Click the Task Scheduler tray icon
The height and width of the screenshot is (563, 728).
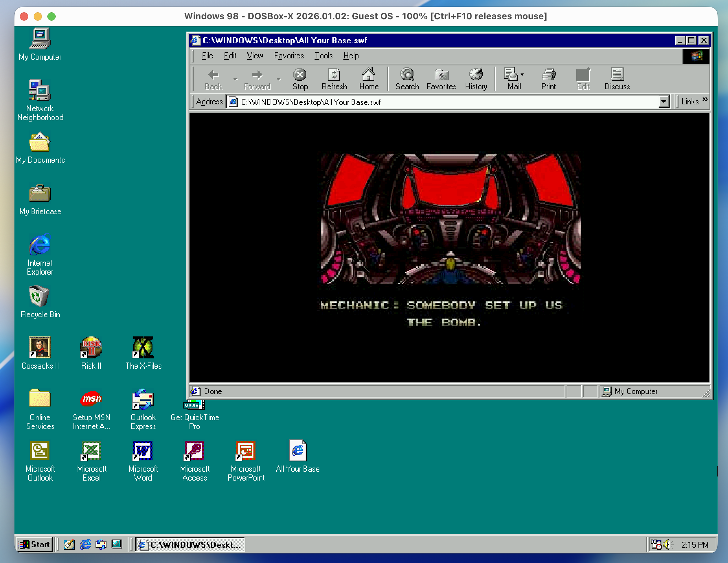pos(656,544)
